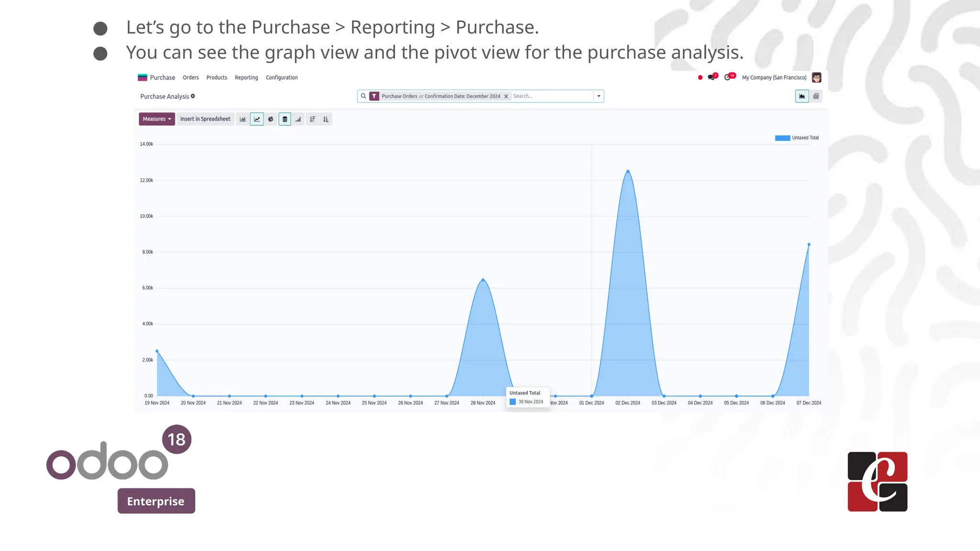
Task: Toggle the stacked option
Action: 285,119
